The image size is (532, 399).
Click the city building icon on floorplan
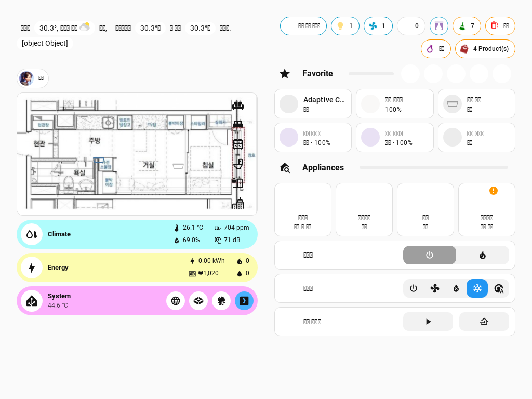coord(238,203)
